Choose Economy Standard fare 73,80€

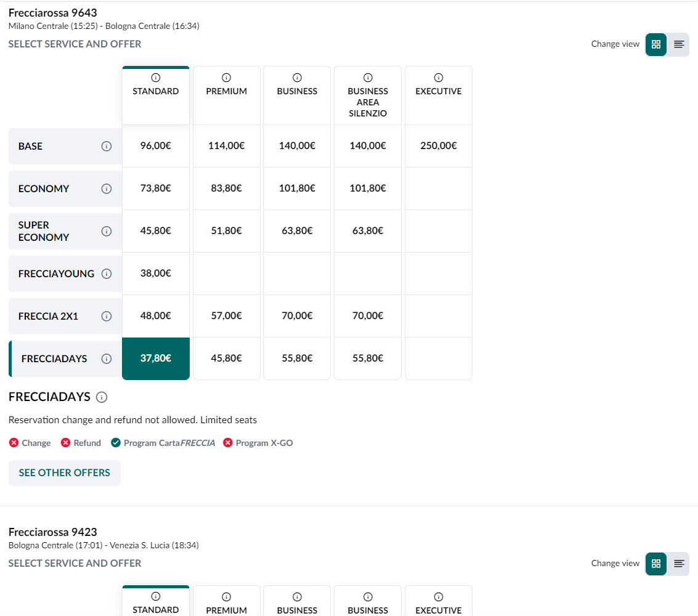156,188
